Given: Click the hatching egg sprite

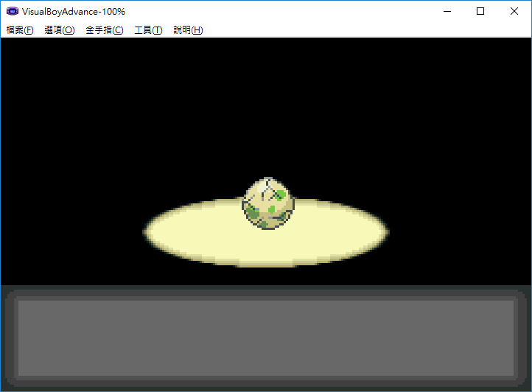Looking at the screenshot, I should click(x=268, y=203).
